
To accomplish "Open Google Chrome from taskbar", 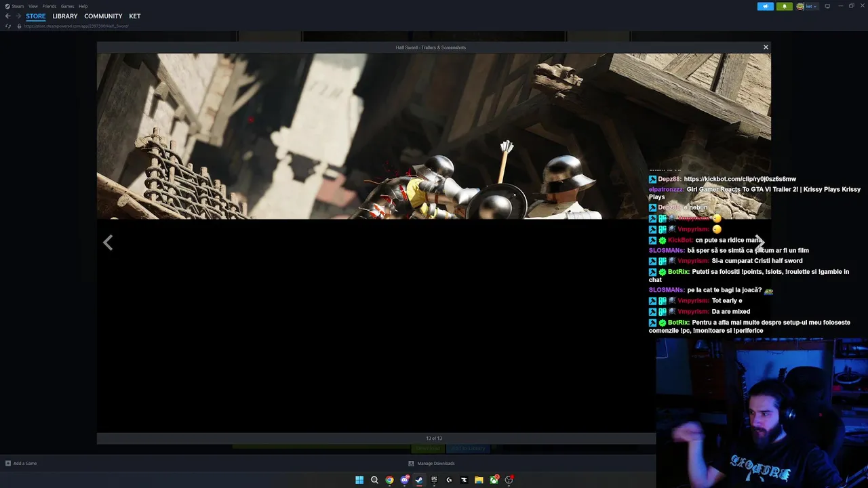I will point(389,480).
